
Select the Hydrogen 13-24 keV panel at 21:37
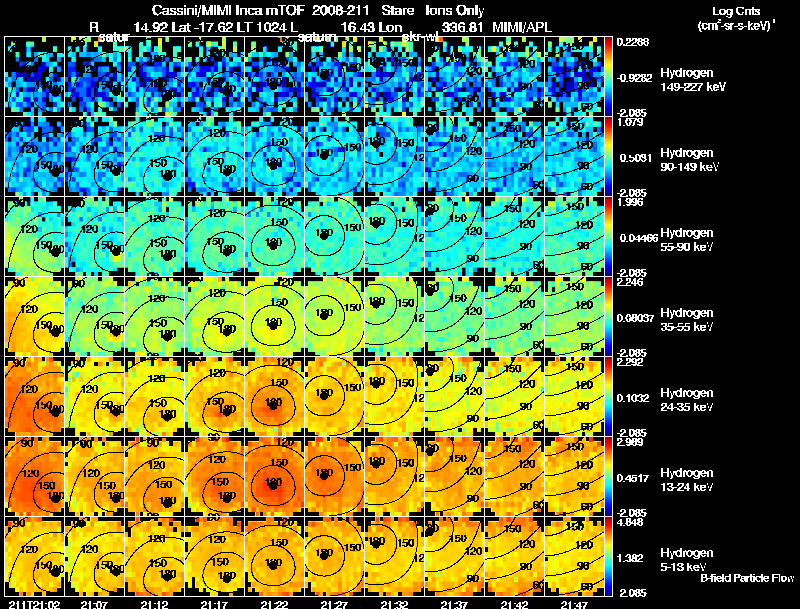(455, 477)
